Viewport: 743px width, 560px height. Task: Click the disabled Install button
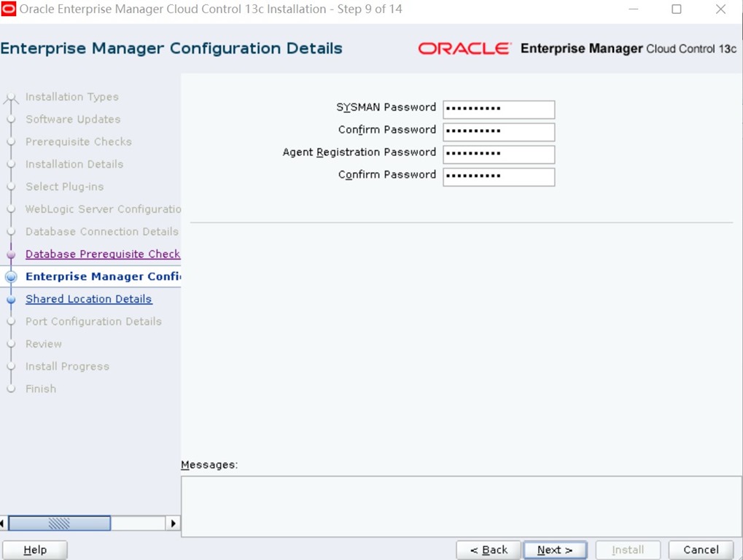(628, 550)
